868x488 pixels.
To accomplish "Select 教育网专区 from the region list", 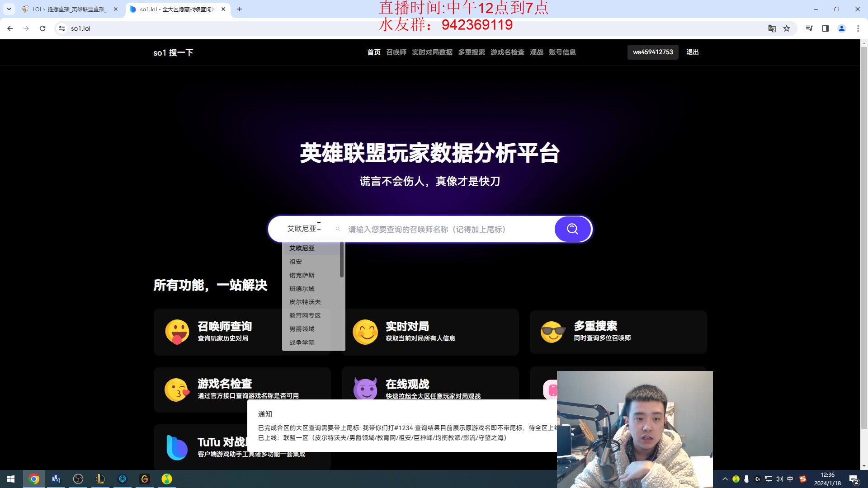I will [311, 315].
